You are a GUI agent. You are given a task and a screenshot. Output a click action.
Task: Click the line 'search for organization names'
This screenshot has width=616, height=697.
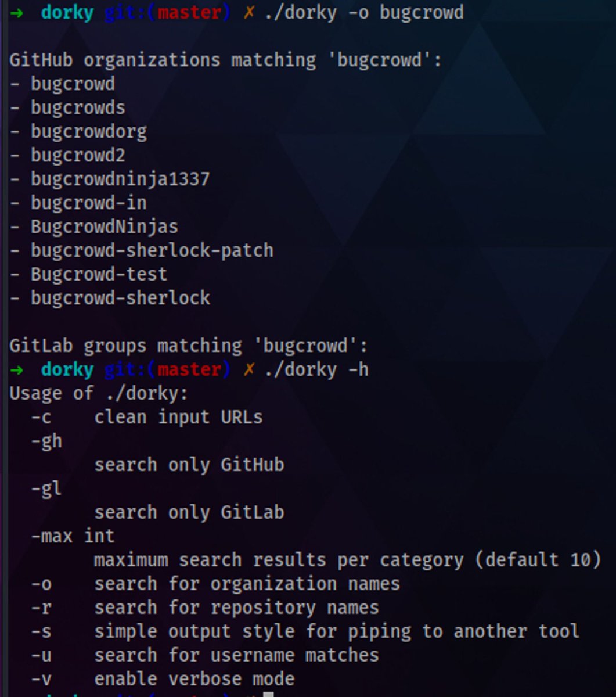click(247, 584)
